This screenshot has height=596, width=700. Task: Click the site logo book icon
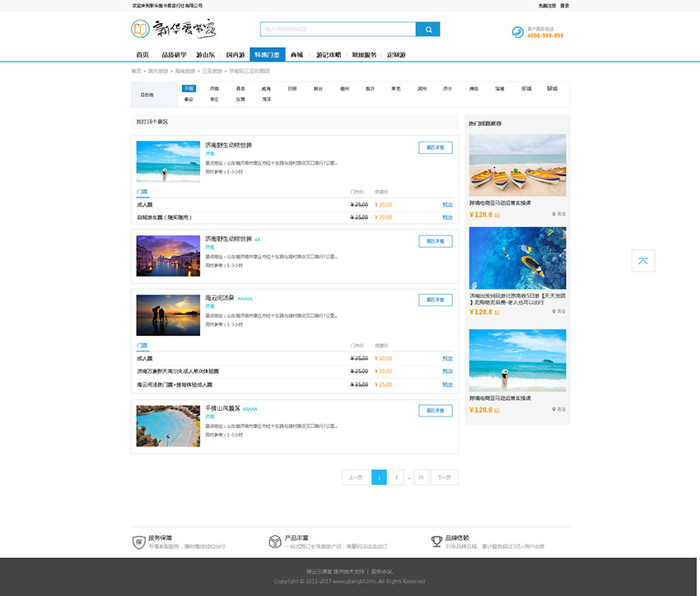point(141,30)
